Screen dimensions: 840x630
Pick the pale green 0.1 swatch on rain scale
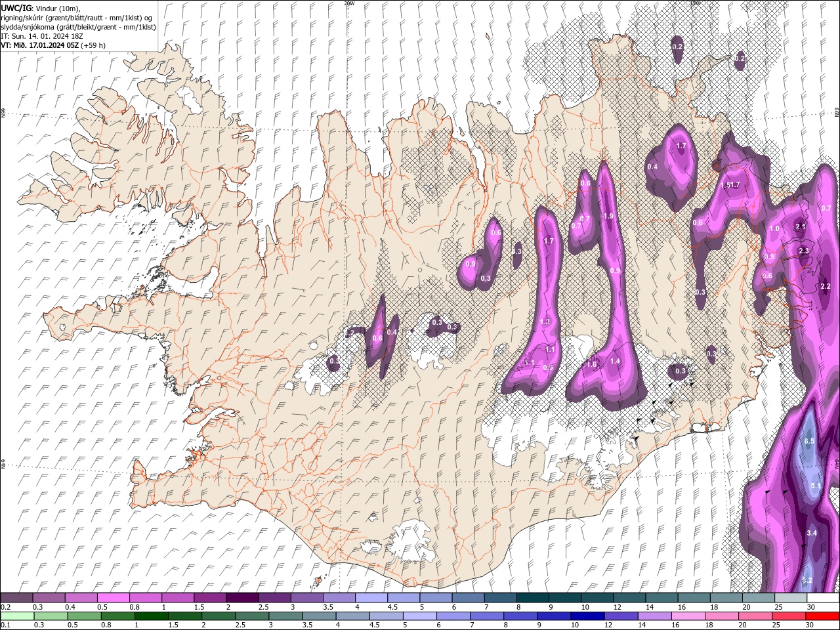pyautogui.click(x=16, y=616)
